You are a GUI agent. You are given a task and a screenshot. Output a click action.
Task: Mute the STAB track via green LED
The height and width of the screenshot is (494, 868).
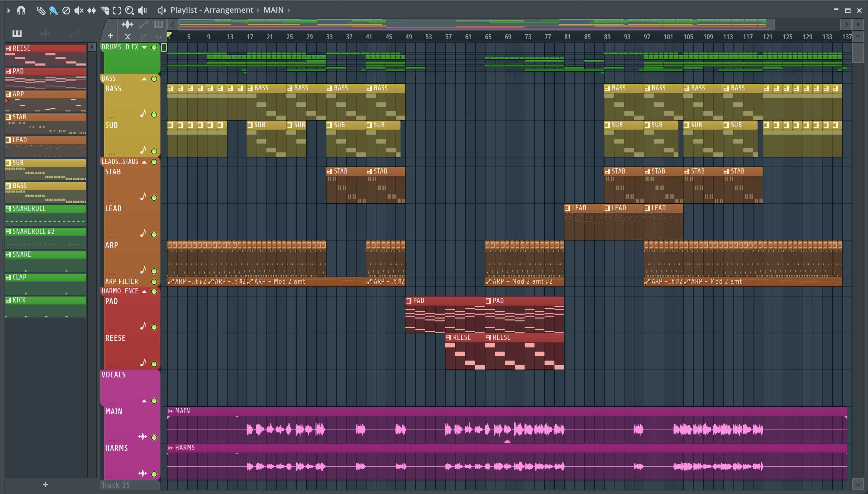(154, 198)
